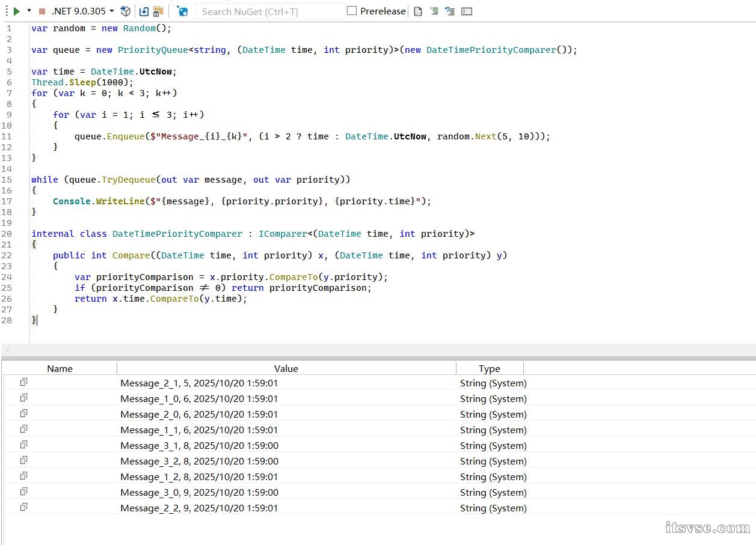Click the Name column header

tap(60, 368)
